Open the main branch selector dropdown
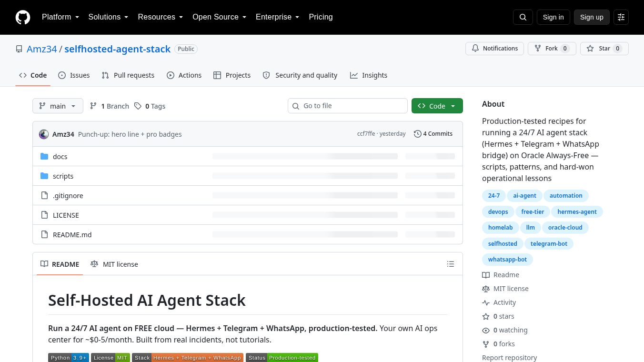 click(58, 106)
